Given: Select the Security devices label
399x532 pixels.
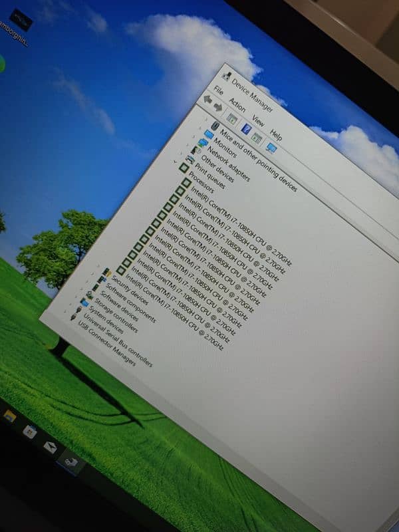Looking at the screenshot, I should [x=130, y=290].
